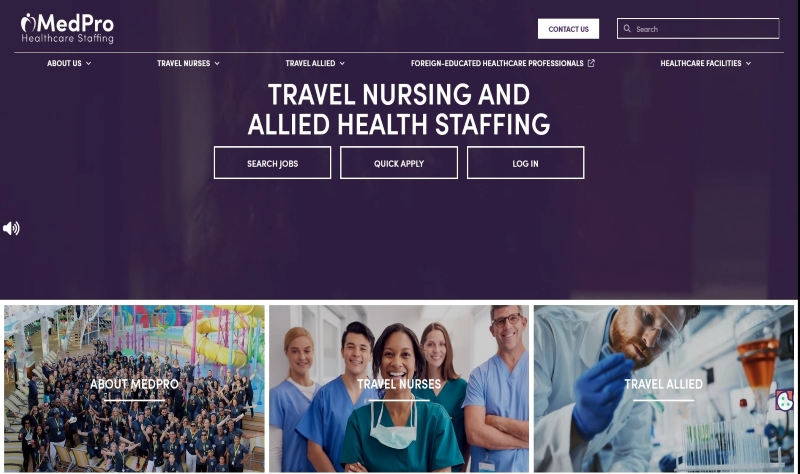Click the Quick Apply button
Screen dimensions: 800x474
point(399,163)
